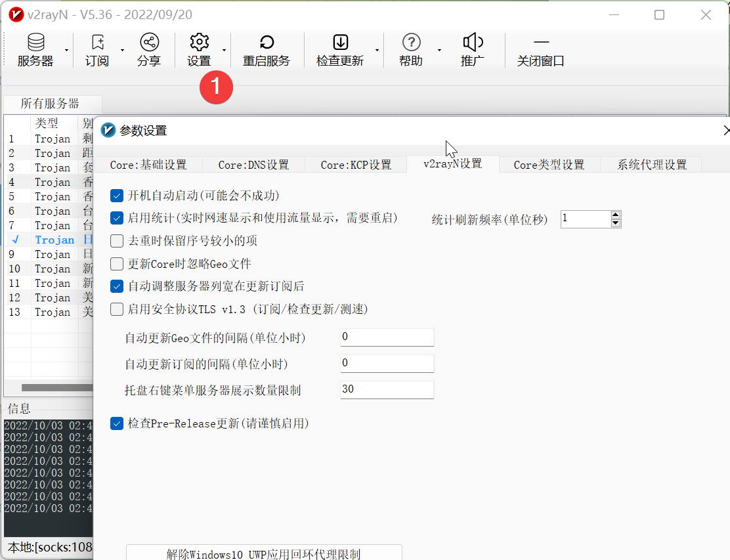Select server row 9 Trojan
Image resolution: width=730 pixels, height=560 pixels.
[49, 254]
